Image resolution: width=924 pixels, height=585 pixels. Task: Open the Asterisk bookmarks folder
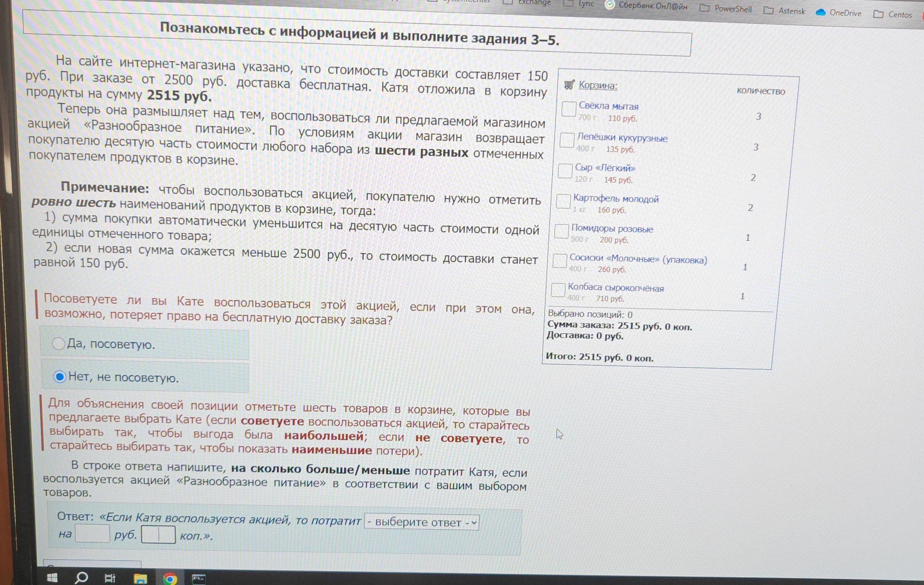(784, 10)
